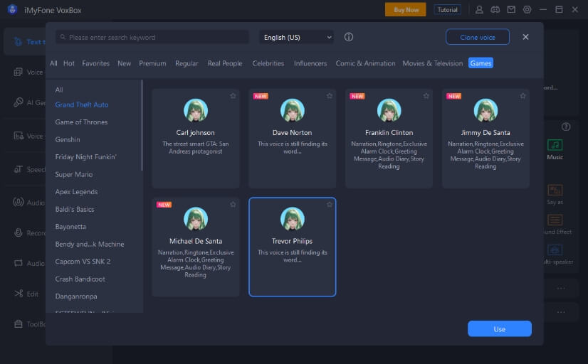Screen dimensions: 588x364
Task: Click the iMyFone VoxBox logo icon
Action: coord(12,9)
